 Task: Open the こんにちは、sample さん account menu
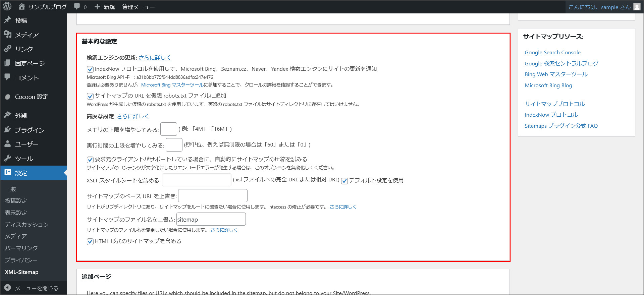pos(599,7)
